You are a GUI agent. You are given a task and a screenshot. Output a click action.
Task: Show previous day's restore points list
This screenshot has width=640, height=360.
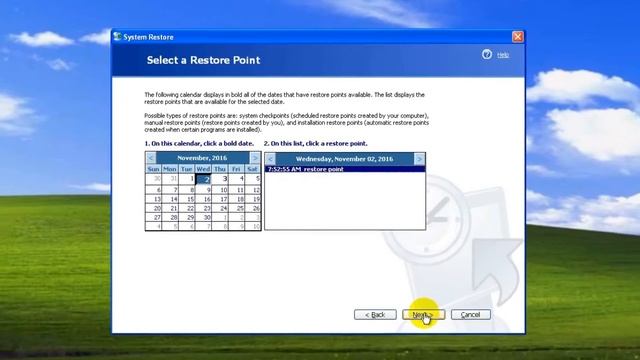coord(270,159)
